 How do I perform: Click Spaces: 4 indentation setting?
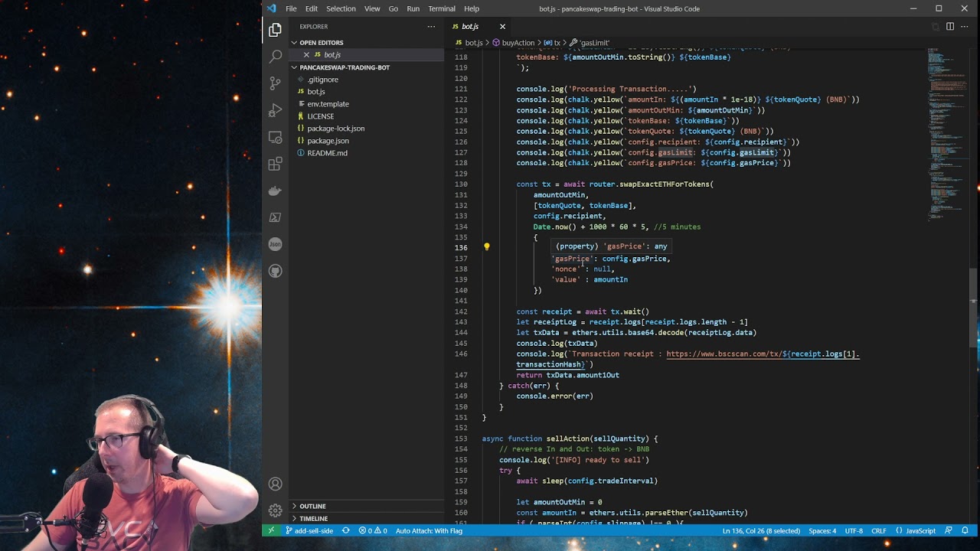[822, 530]
